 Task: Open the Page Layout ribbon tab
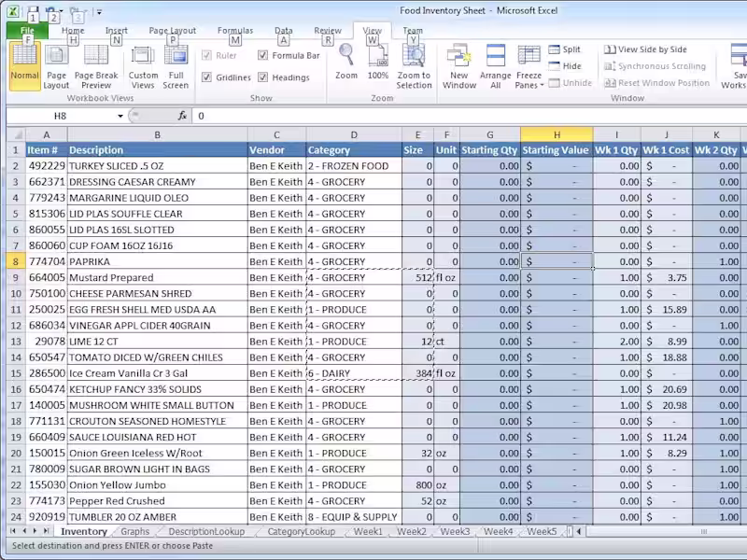pyautogui.click(x=173, y=31)
